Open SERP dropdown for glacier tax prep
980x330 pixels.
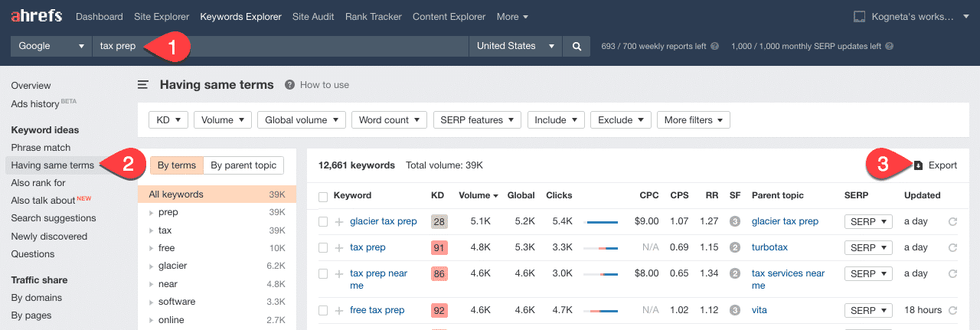tap(868, 221)
